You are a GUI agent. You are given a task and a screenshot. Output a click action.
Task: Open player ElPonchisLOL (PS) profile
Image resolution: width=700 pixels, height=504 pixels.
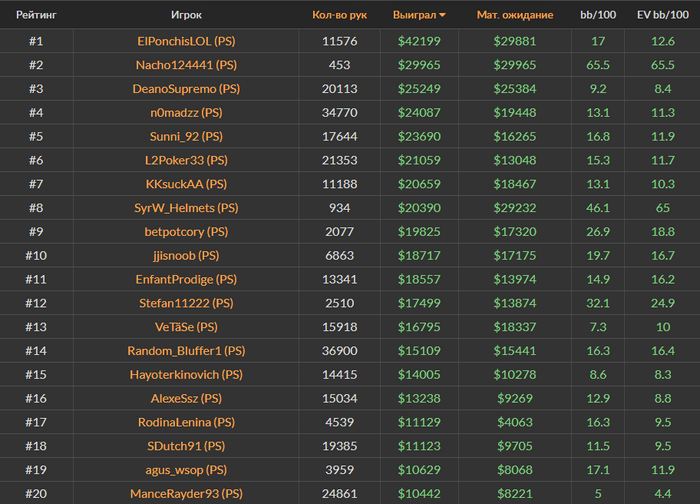coord(186,41)
